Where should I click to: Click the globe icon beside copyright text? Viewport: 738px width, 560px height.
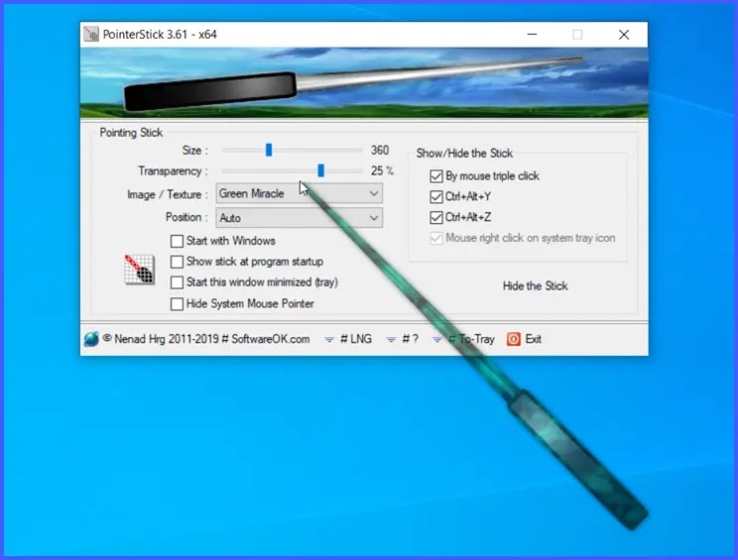click(91, 339)
